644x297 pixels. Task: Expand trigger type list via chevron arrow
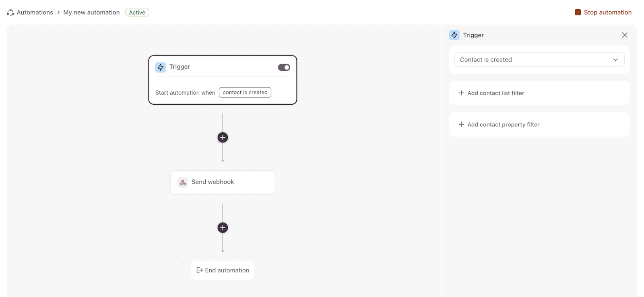coord(615,60)
